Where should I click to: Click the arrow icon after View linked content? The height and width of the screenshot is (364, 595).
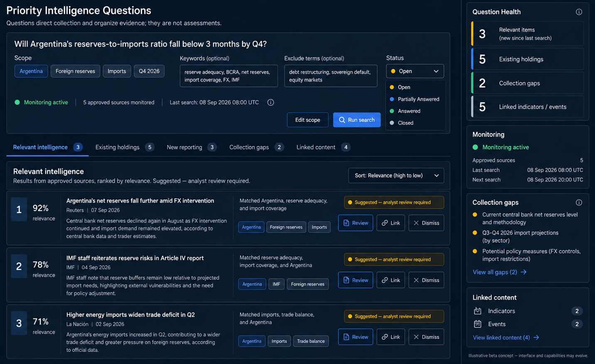click(536, 337)
